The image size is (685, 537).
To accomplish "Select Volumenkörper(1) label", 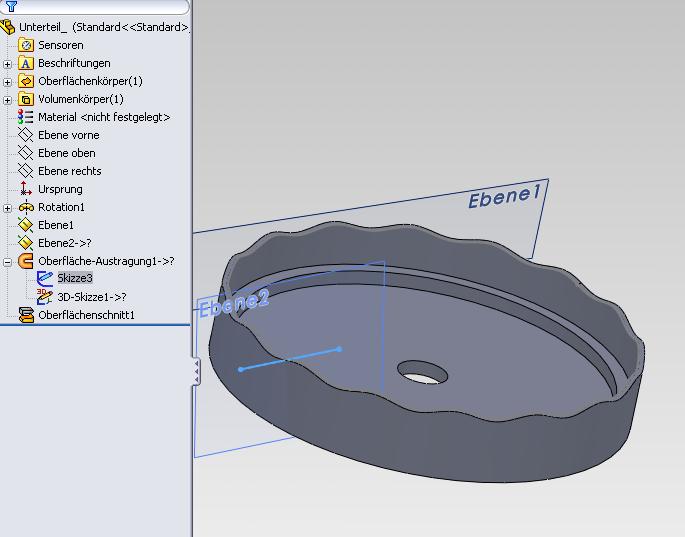I will (81, 99).
